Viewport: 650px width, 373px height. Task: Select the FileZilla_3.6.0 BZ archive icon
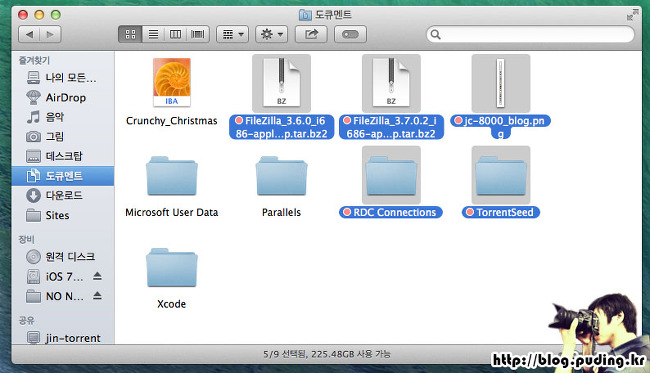point(281,83)
